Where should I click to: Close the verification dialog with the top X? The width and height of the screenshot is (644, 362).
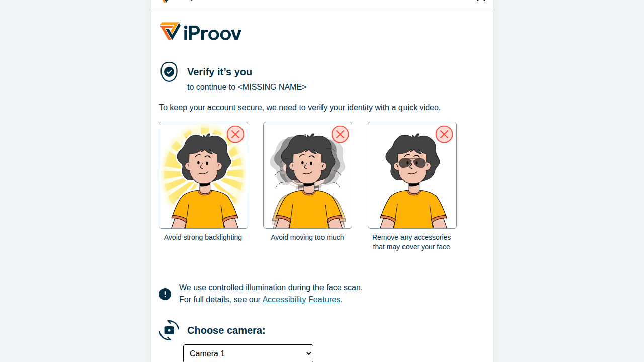tap(480, 1)
